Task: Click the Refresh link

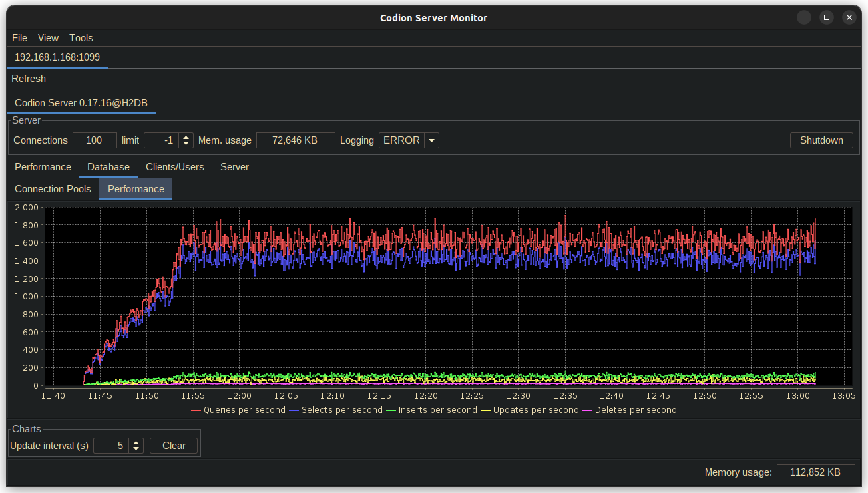Action: (29, 79)
